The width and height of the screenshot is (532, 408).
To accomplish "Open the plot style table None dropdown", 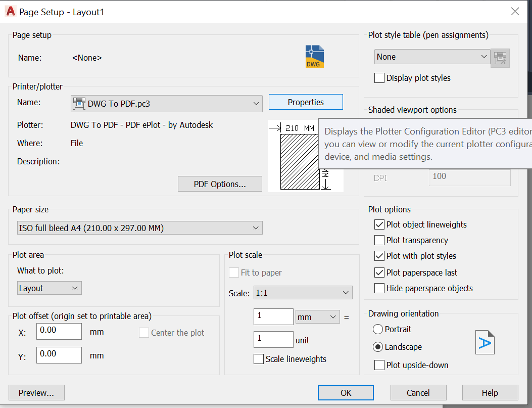I will click(x=432, y=57).
